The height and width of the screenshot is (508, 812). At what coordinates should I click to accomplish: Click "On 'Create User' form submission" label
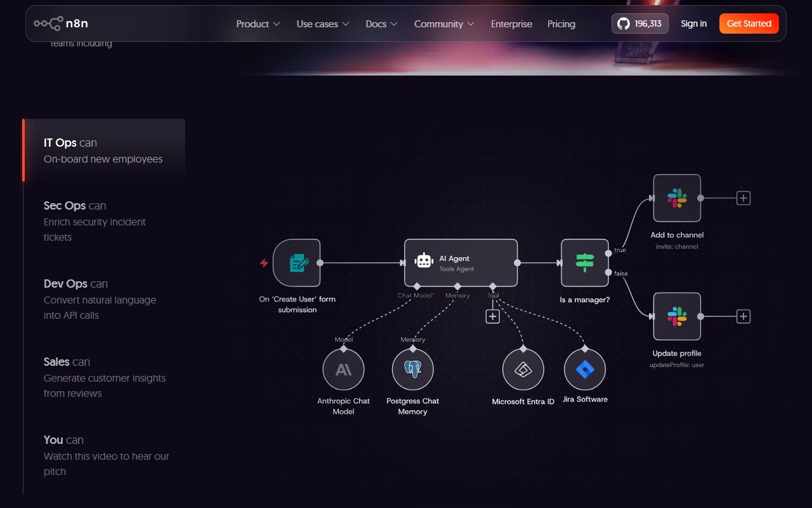point(298,304)
